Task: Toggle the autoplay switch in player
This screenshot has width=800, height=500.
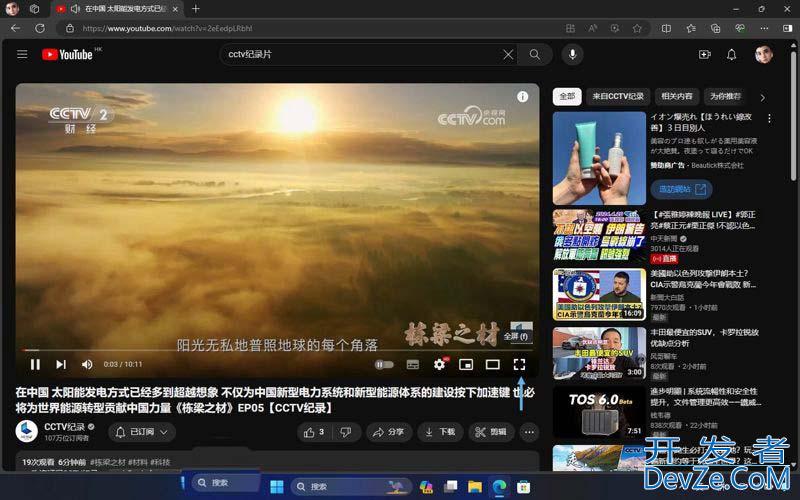Action: pos(384,364)
